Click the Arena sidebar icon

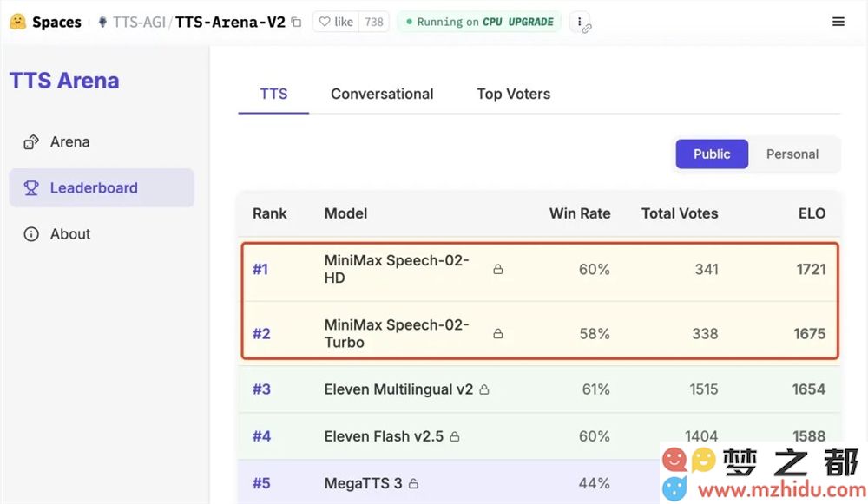click(x=31, y=141)
